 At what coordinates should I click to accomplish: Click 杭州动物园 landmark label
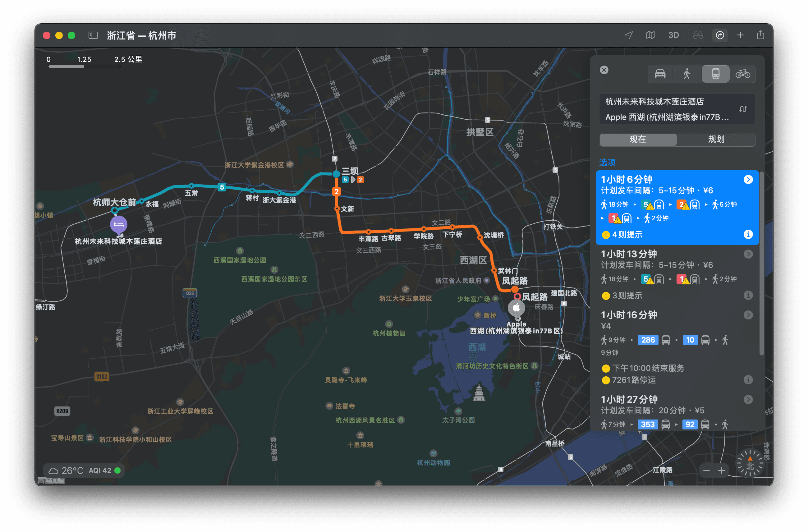point(433,463)
